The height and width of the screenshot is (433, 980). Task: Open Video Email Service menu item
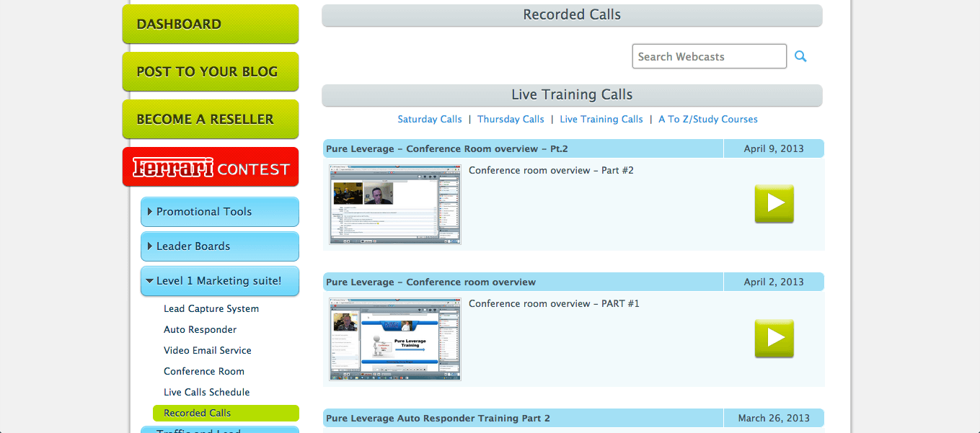click(x=208, y=350)
